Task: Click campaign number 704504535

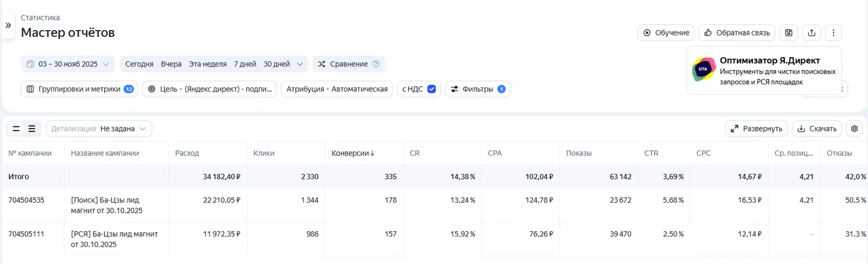Action: (27, 200)
